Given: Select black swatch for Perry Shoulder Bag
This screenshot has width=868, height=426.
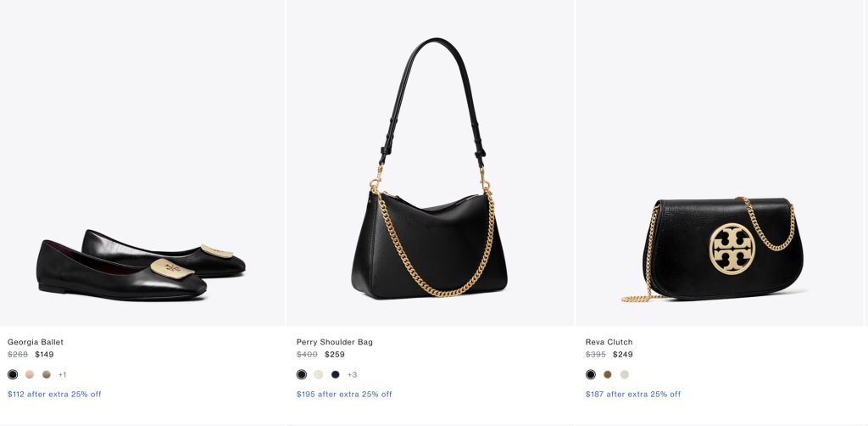Looking at the screenshot, I should [302, 374].
